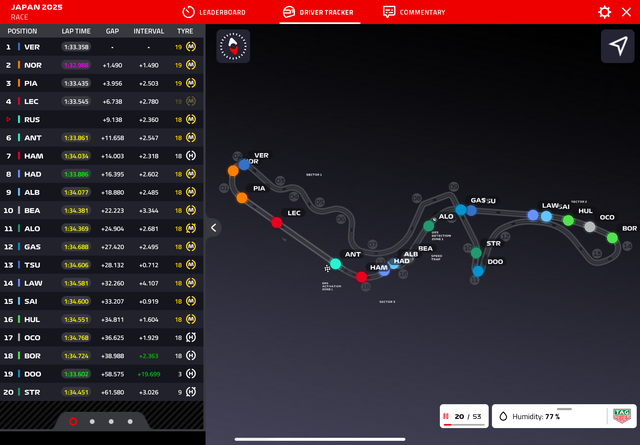Screen dimensions: 640x445
Task: Click ANT medium tyre icon
Action: 191,138
